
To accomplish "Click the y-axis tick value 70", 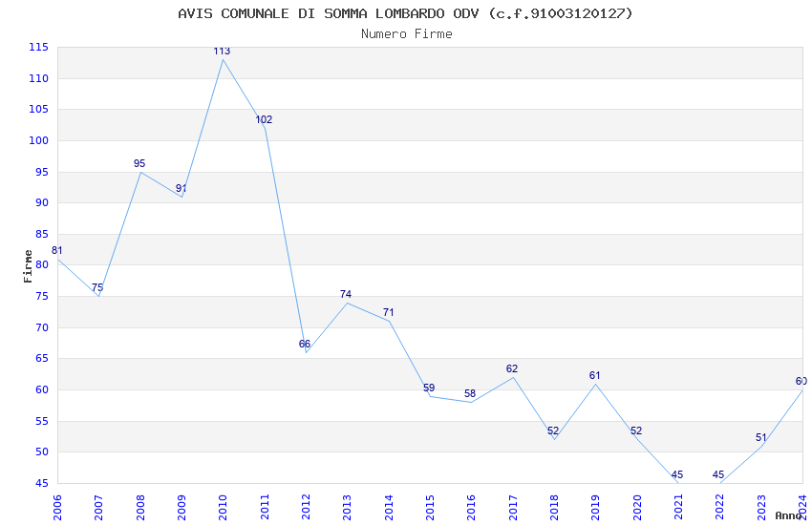I will 41,328.
